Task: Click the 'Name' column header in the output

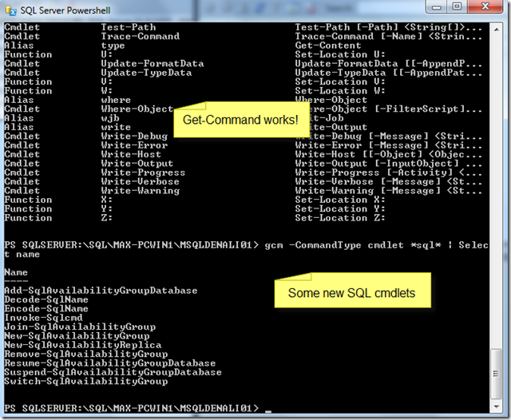Action: tap(16, 272)
